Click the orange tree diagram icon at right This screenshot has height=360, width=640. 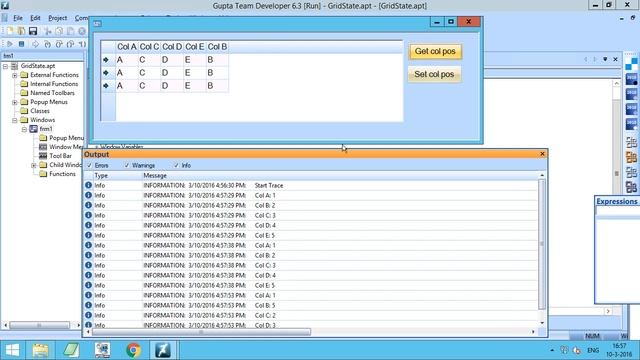coord(631,157)
